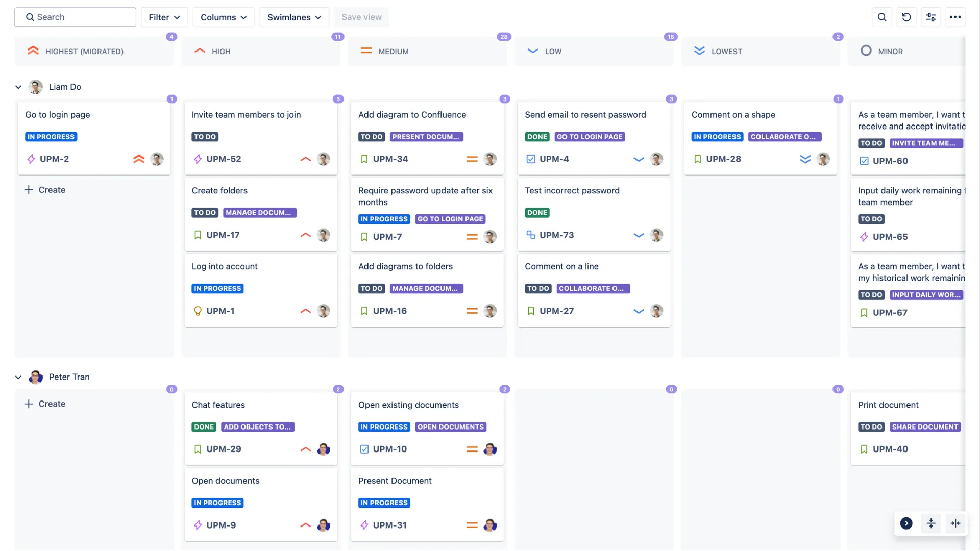
Task: Open the Columns dropdown
Action: point(224,17)
